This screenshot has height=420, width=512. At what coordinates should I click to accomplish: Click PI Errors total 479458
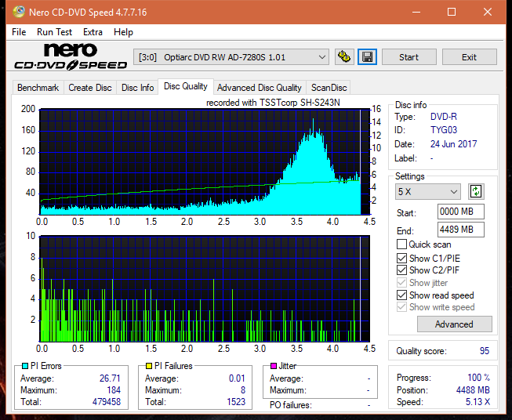(107, 402)
